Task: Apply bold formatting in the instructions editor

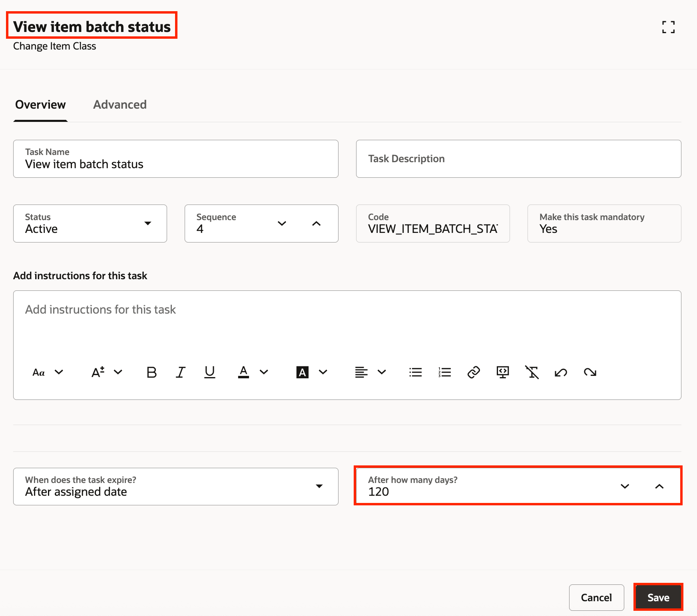Action: point(151,372)
